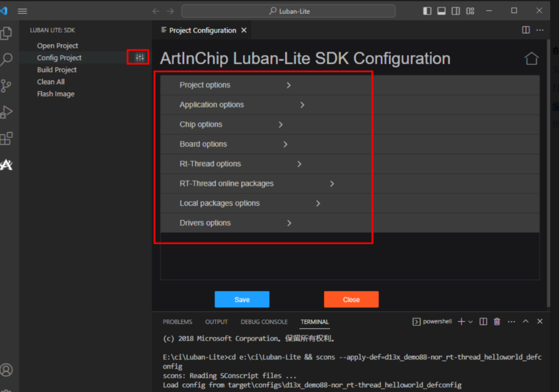This screenshot has height=392, width=559.
Task: Open the ArtInChip Luban-Lite extension view
Action: (6, 165)
